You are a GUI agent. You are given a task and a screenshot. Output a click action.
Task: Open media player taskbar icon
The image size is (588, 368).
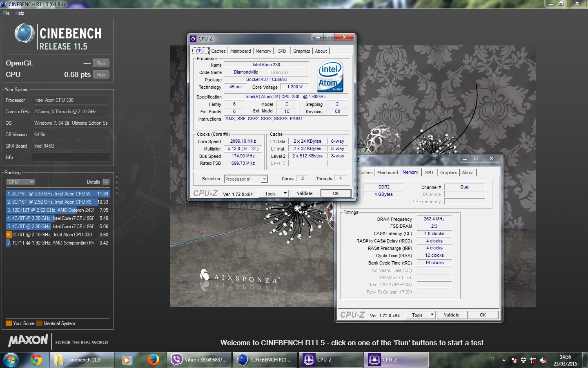127,360
